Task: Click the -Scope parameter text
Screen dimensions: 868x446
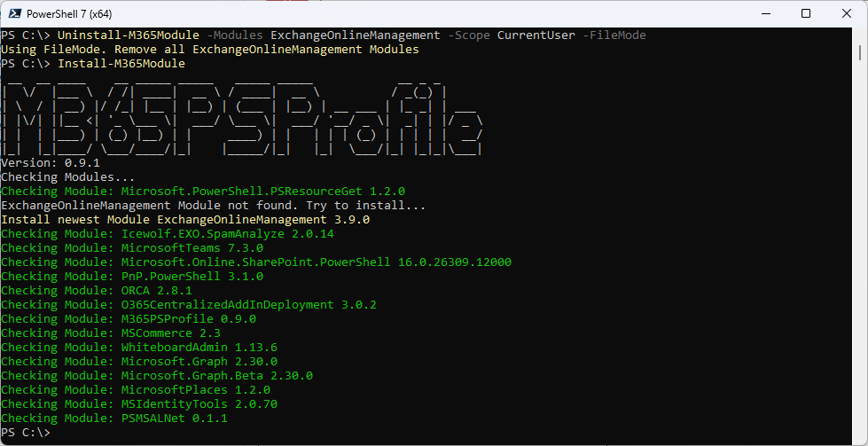Action: pyautogui.click(x=469, y=35)
